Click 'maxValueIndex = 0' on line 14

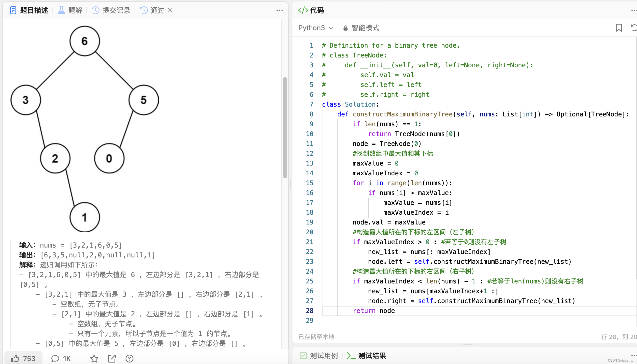(x=385, y=173)
